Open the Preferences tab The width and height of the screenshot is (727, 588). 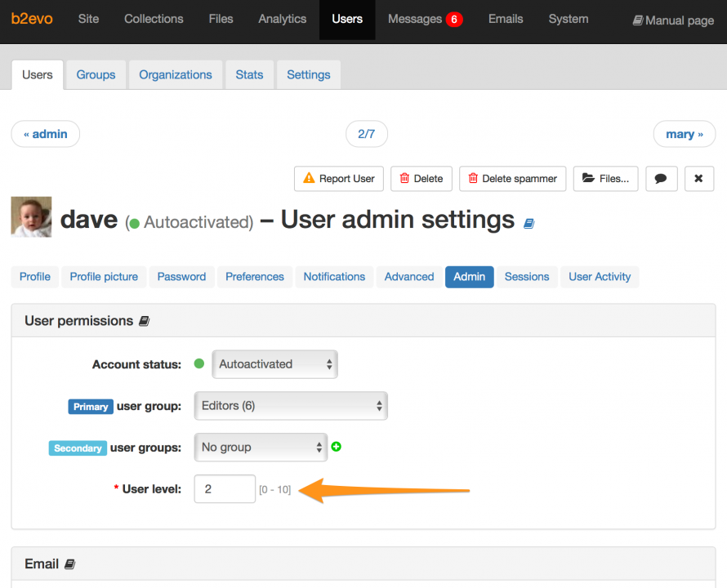click(255, 277)
